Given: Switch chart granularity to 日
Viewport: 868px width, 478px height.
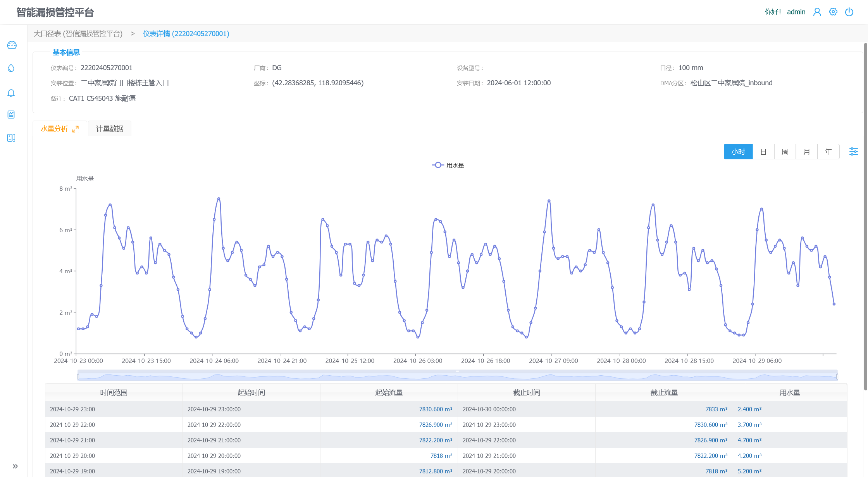Looking at the screenshot, I should pyautogui.click(x=763, y=152).
